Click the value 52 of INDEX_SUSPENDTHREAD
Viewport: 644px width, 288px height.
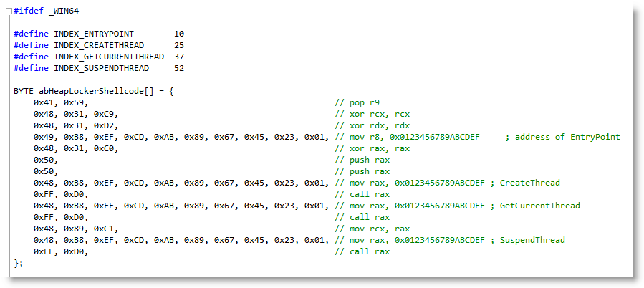pos(178,68)
